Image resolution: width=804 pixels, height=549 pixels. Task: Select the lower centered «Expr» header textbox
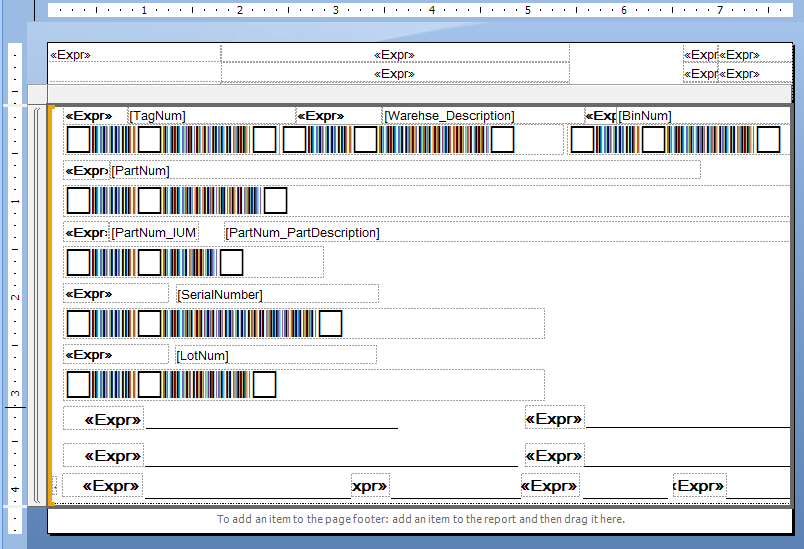click(395, 73)
